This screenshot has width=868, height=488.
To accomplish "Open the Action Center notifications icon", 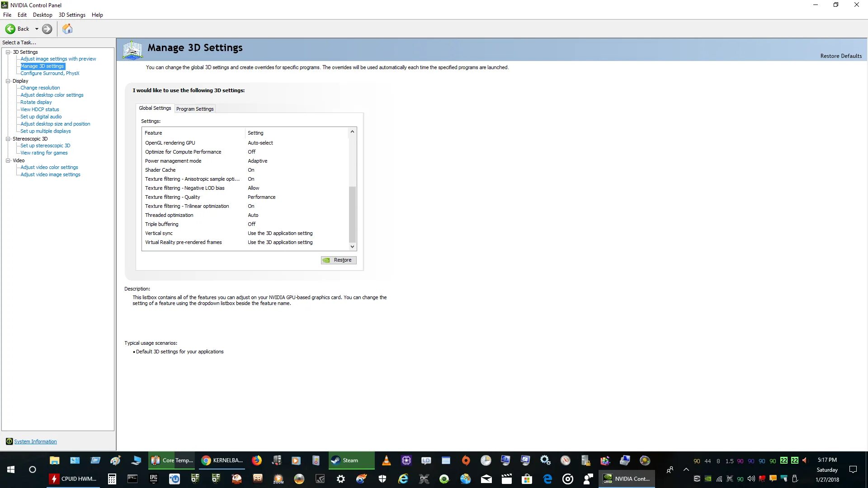I will [853, 469].
